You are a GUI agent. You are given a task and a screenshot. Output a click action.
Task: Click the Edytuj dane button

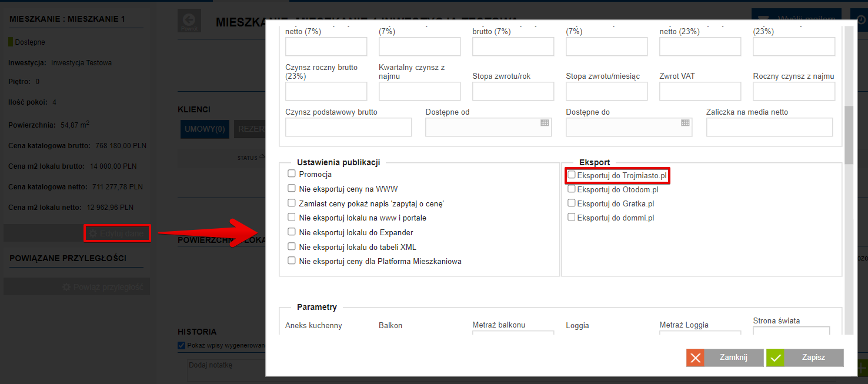[x=118, y=233]
